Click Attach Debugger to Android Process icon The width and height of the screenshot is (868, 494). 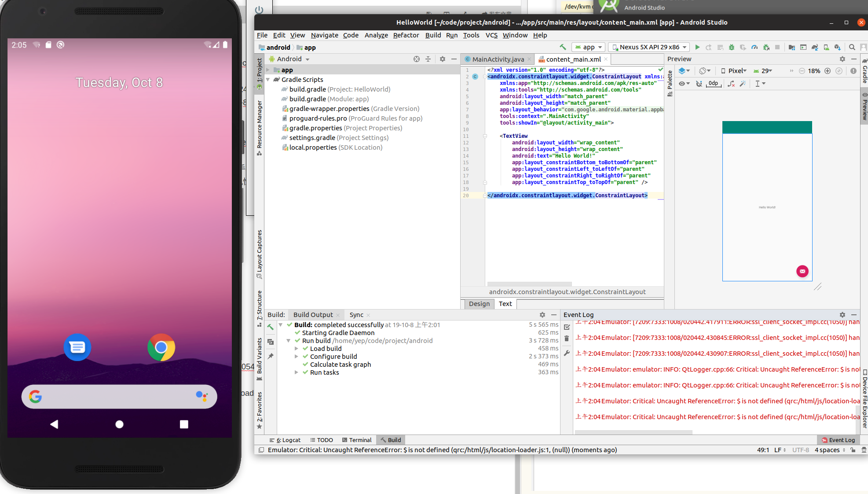(766, 47)
